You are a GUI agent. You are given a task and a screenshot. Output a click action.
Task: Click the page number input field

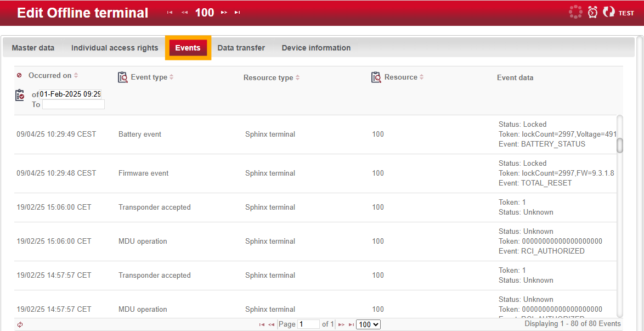pos(309,324)
